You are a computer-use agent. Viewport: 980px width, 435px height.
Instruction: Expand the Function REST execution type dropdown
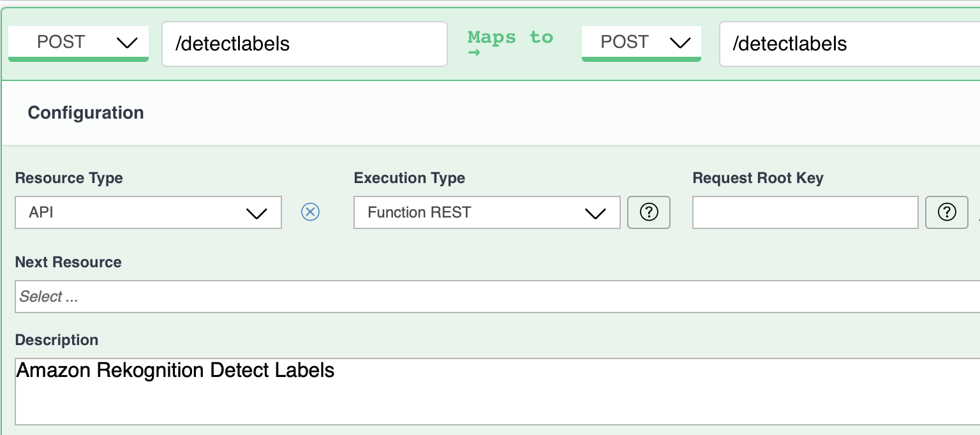[487, 212]
